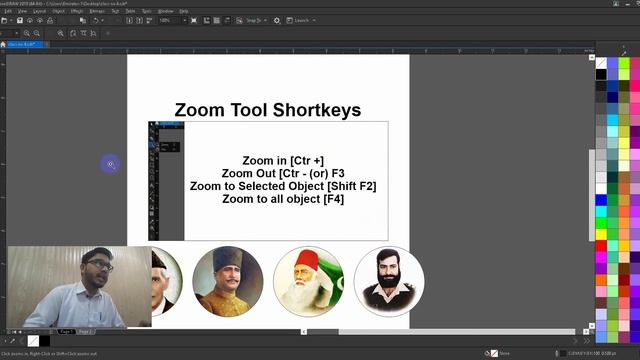Open the Table menu
The width and height of the screenshot is (640, 360).
130,11
